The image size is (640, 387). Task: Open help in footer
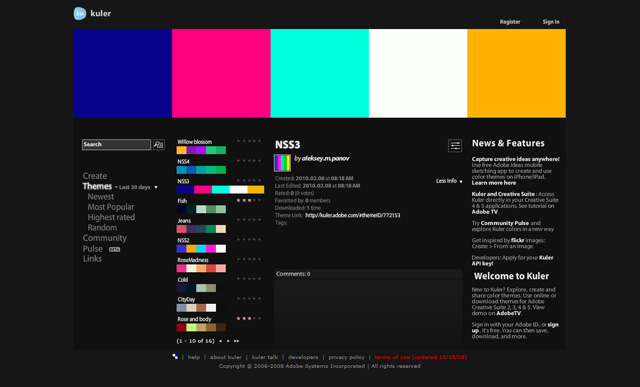(193, 357)
